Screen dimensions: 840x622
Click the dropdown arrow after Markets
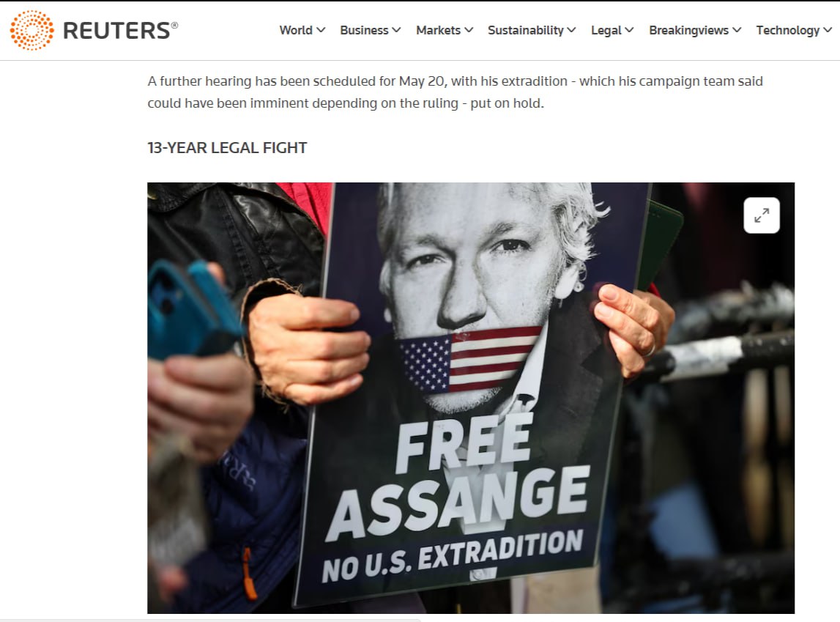tap(469, 30)
